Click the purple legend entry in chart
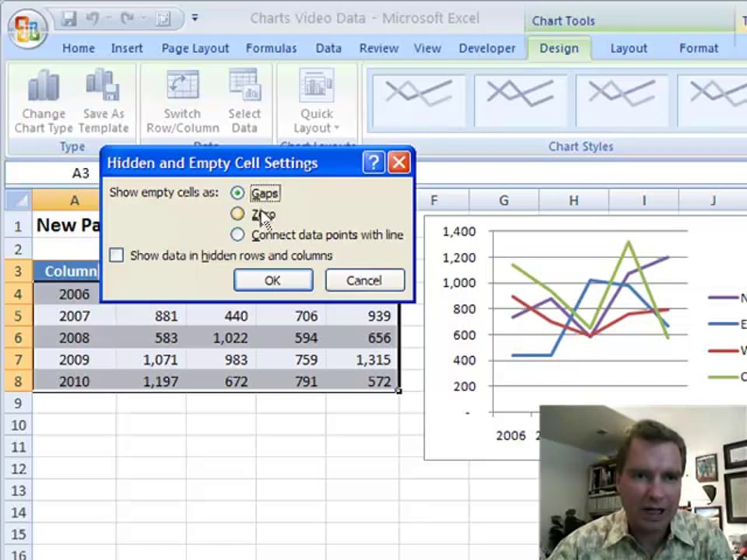 click(x=728, y=298)
